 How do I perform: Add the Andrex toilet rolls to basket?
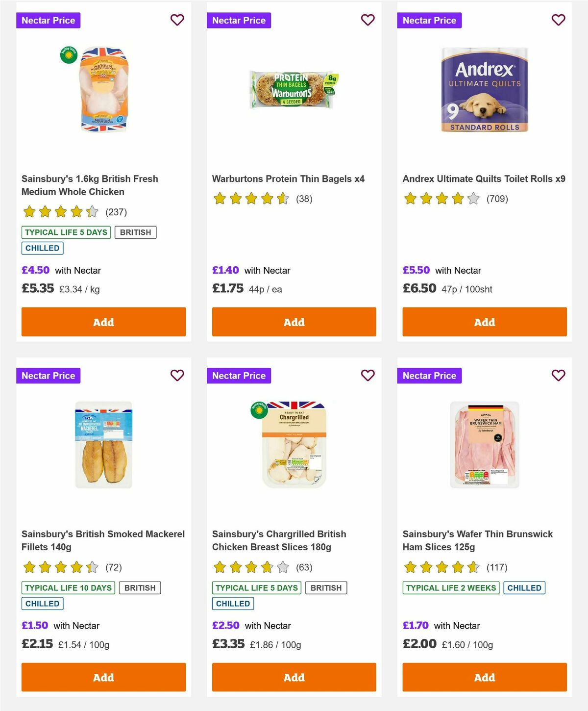[x=484, y=322]
